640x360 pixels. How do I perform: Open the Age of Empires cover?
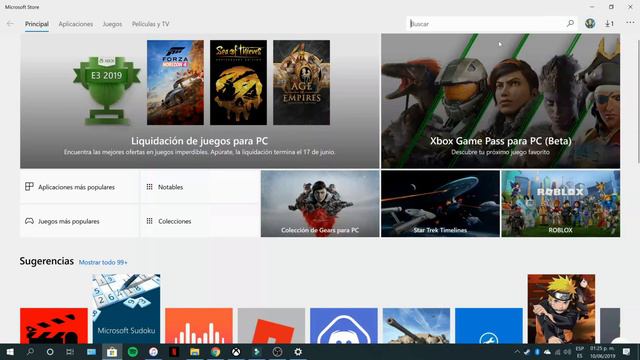point(302,82)
